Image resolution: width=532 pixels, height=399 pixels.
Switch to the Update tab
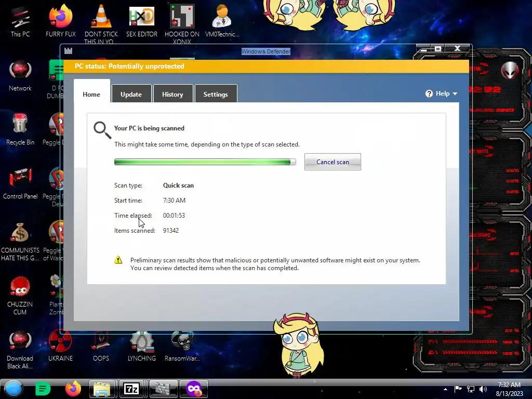131,94
